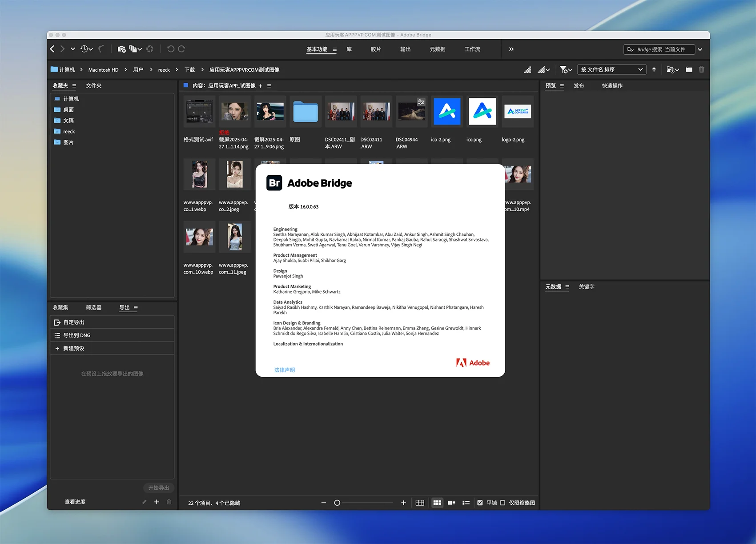Switch to grid lock view icon

coord(419,503)
